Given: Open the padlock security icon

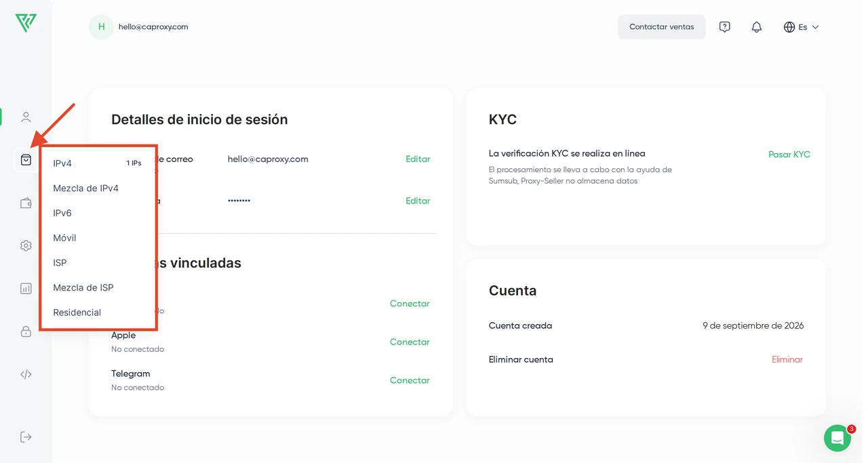Looking at the screenshot, I should point(26,331).
